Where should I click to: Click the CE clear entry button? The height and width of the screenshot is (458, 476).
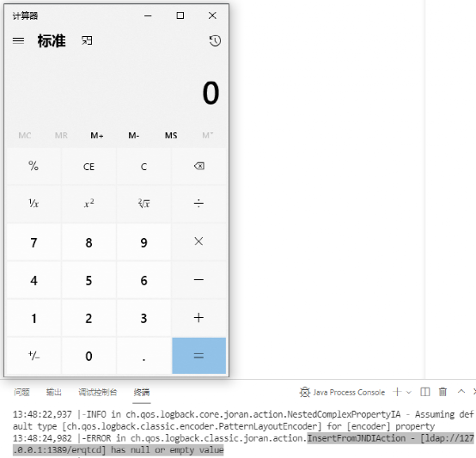(x=88, y=167)
